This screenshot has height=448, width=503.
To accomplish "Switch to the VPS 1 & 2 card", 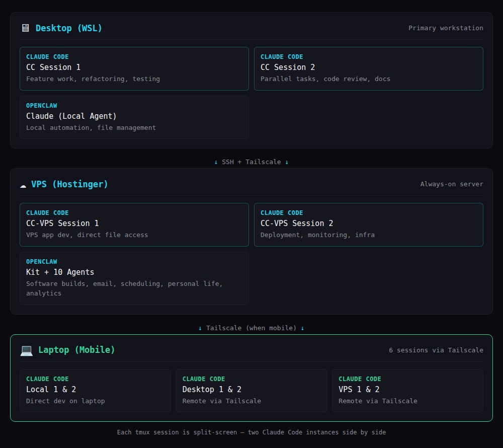I will click(408, 391).
